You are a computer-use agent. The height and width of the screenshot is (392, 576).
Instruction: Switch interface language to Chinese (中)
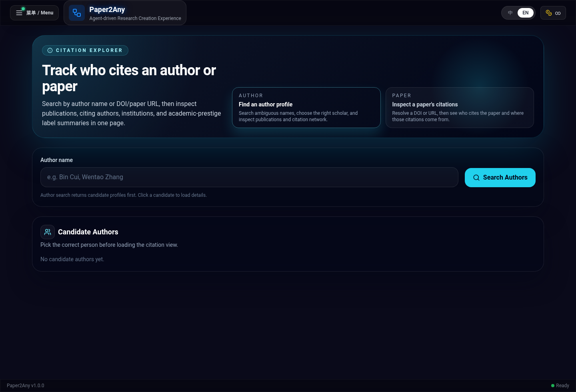point(510,13)
